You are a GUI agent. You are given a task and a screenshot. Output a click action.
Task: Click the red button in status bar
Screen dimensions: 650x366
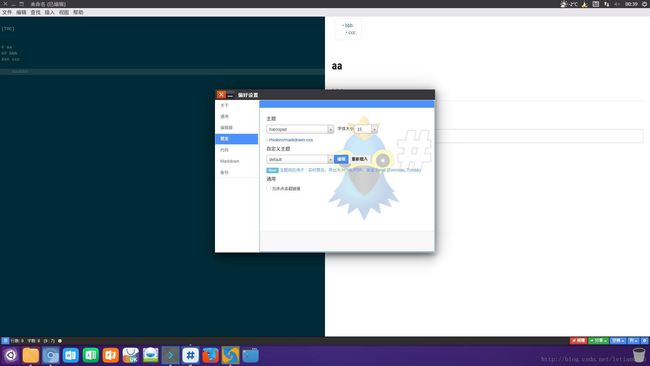(578, 341)
